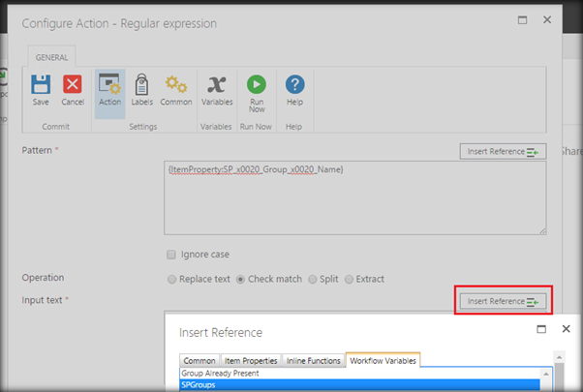Viewport: 583px width, 392px height.
Task: Click inside the Pattern text area
Action: 355,197
